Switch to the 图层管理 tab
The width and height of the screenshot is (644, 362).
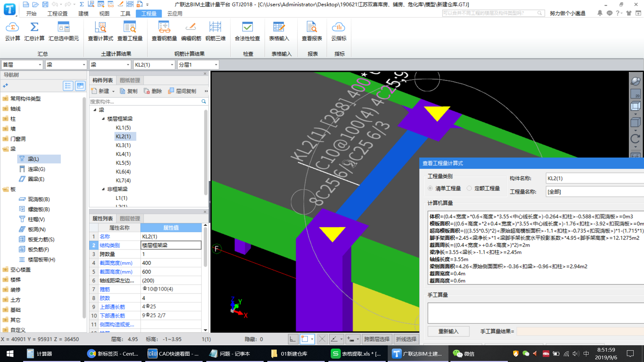[130, 219]
